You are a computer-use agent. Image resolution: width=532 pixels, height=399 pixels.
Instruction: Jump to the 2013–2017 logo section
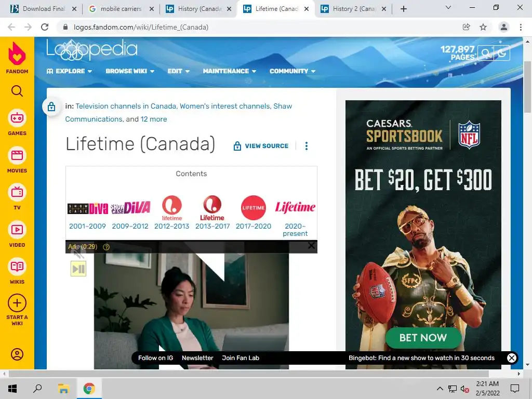pos(212,226)
